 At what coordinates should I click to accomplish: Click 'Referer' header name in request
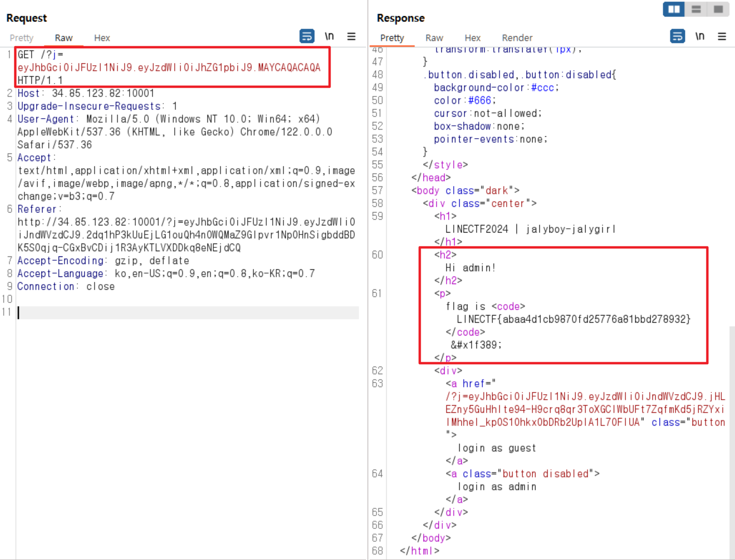(x=37, y=209)
